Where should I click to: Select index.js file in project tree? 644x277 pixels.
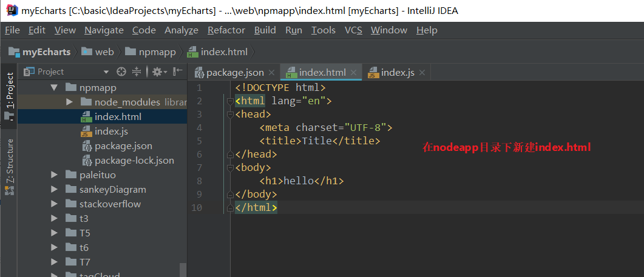point(111,131)
